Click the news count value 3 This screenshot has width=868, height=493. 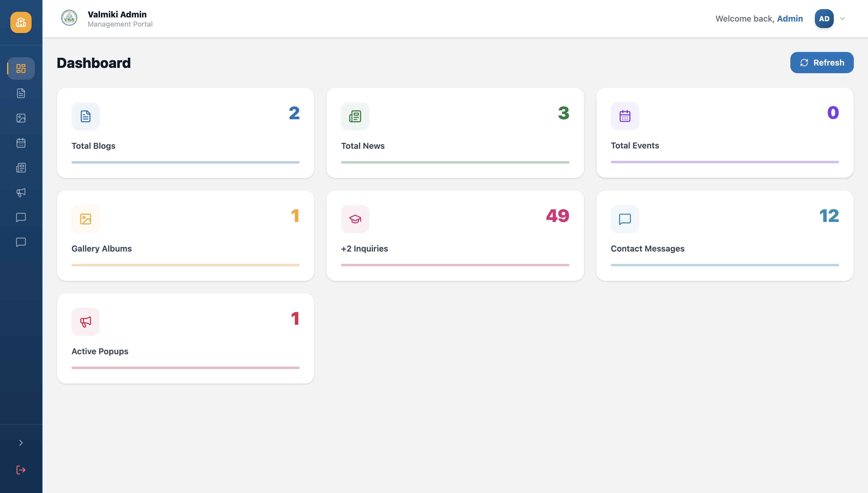564,113
